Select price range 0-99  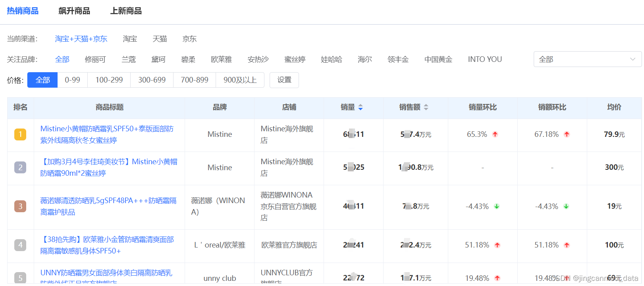point(73,80)
